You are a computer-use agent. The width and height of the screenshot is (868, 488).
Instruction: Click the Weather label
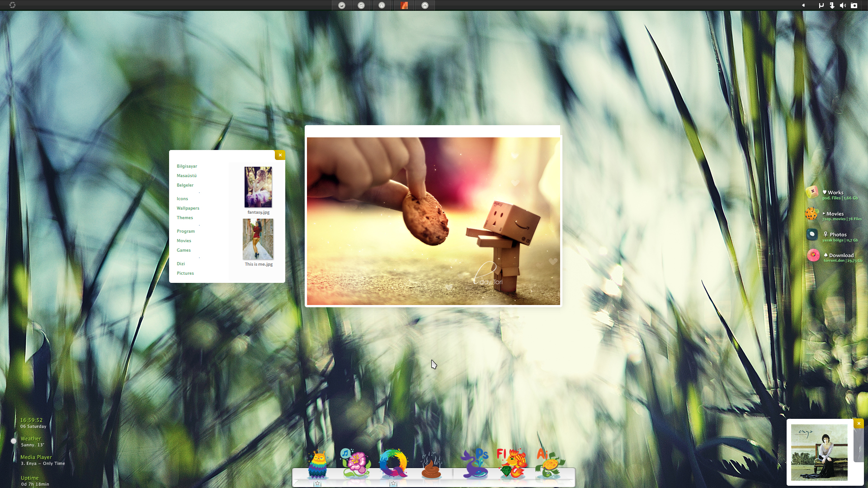[x=31, y=439]
